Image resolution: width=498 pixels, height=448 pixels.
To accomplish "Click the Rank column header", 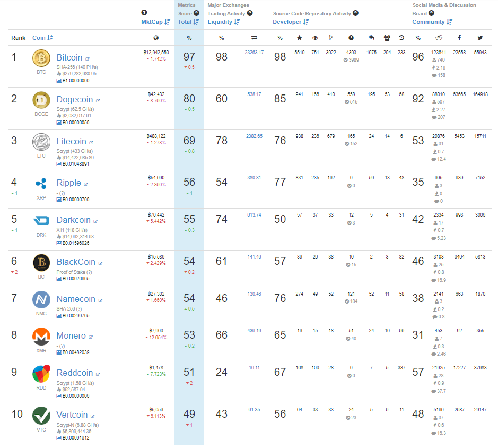I will pos(18,38).
